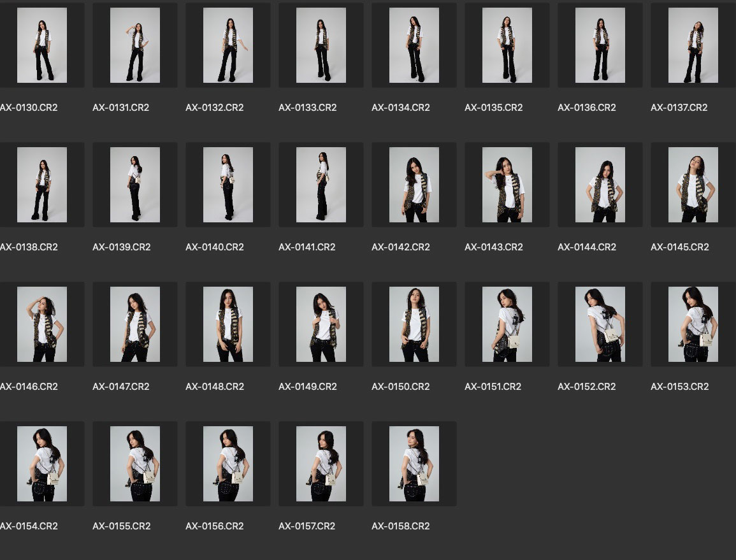
Task: Select the AX-0148.CR2 filename text
Action: point(215,387)
